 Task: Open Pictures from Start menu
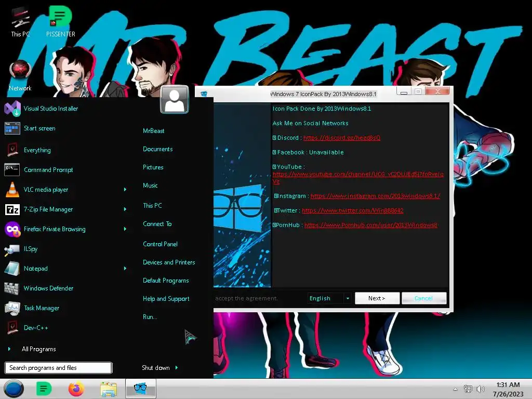(x=153, y=167)
